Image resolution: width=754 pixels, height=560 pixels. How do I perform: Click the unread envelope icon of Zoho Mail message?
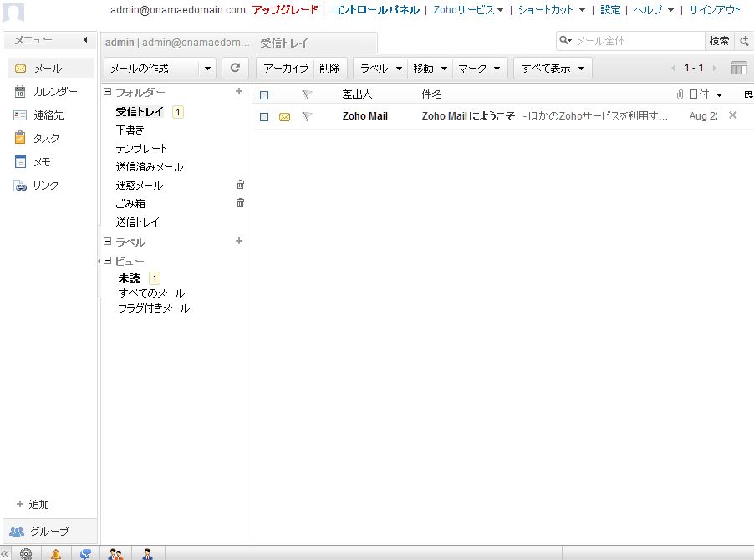point(285,116)
